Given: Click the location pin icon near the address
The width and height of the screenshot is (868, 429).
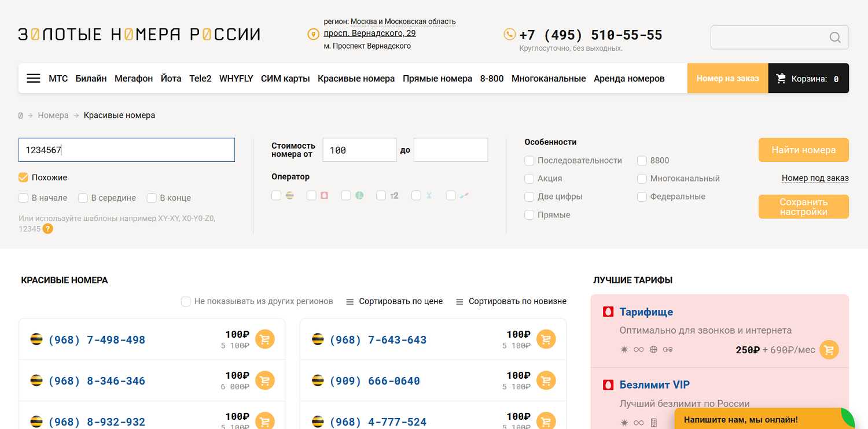Looking at the screenshot, I should 313,35.
